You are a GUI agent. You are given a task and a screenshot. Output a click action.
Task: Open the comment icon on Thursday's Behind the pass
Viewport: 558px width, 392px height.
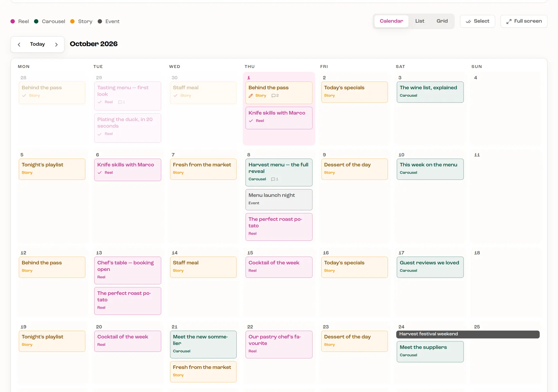[x=273, y=96]
